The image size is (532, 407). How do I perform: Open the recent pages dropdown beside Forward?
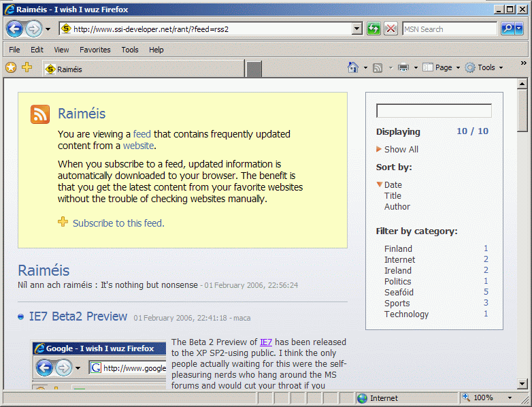(x=48, y=29)
